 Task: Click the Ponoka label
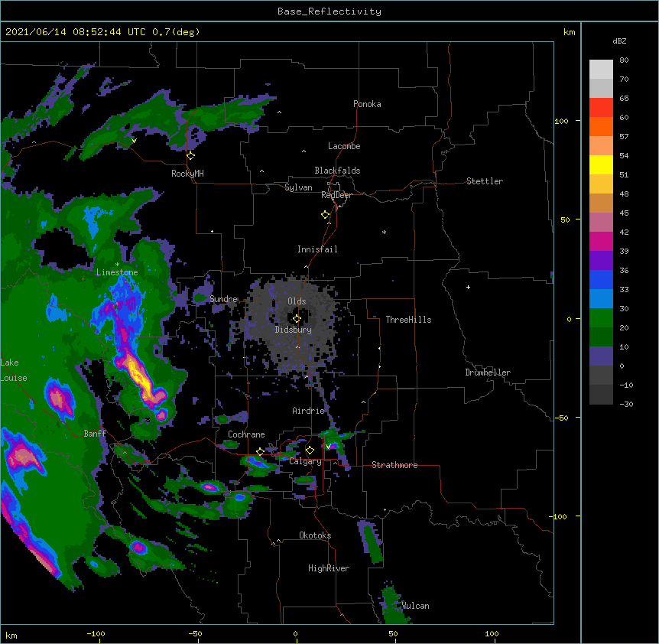(367, 104)
